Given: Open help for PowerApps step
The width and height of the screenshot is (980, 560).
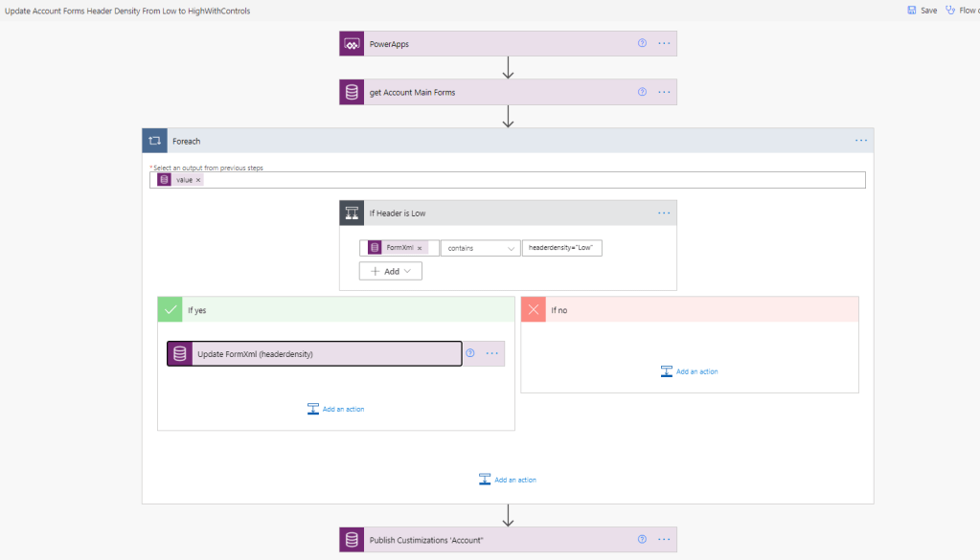Looking at the screenshot, I should (x=642, y=44).
